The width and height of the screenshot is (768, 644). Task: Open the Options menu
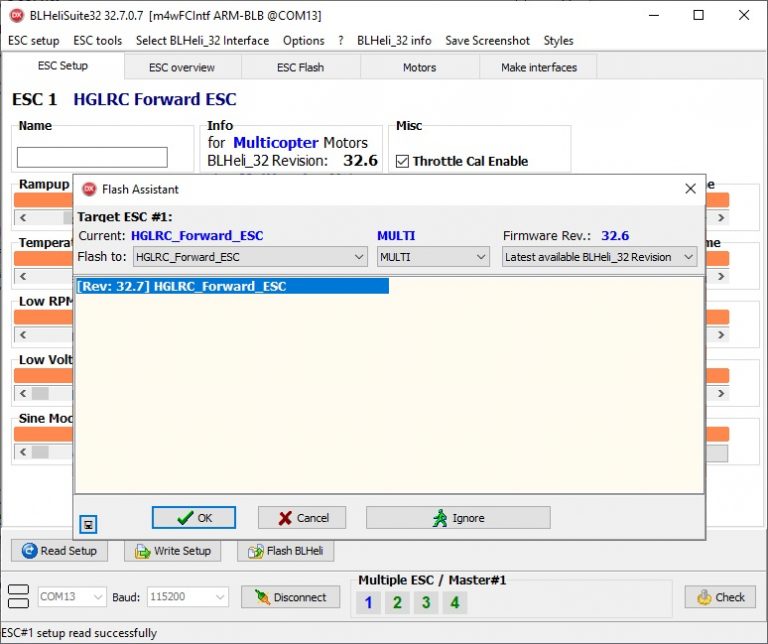click(304, 41)
